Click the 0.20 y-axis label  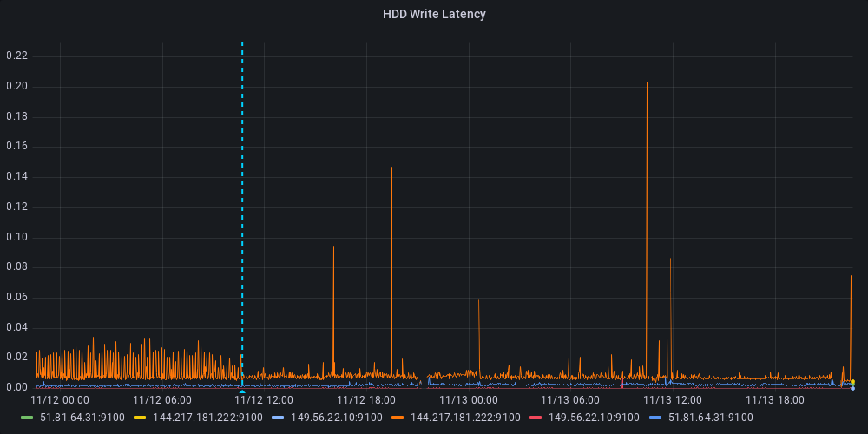tap(17, 86)
